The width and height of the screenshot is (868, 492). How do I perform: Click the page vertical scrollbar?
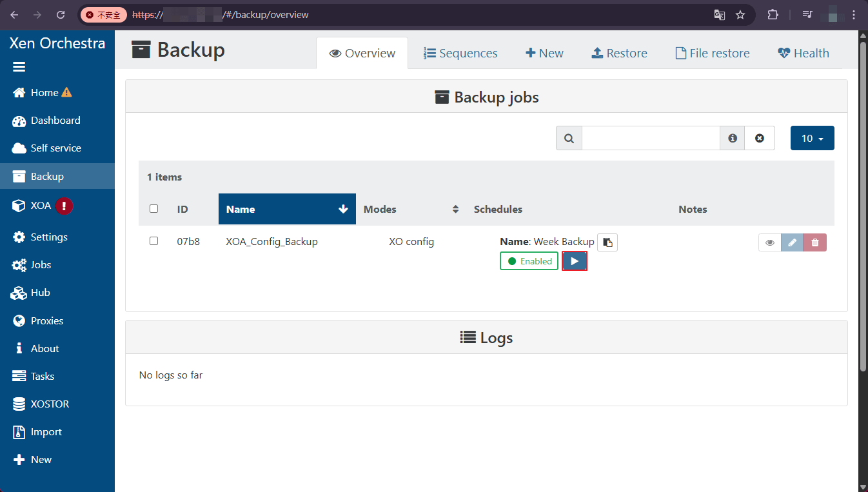[x=863, y=206]
